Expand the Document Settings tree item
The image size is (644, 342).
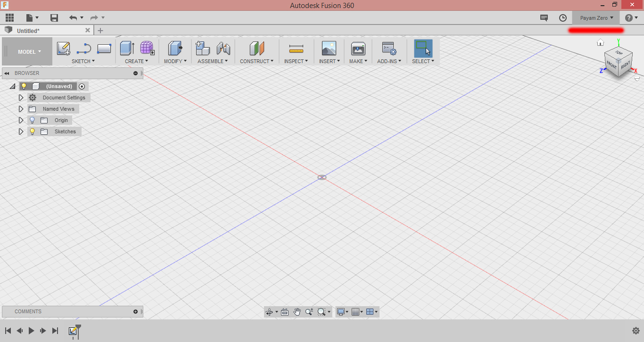[x=21, y=97]
